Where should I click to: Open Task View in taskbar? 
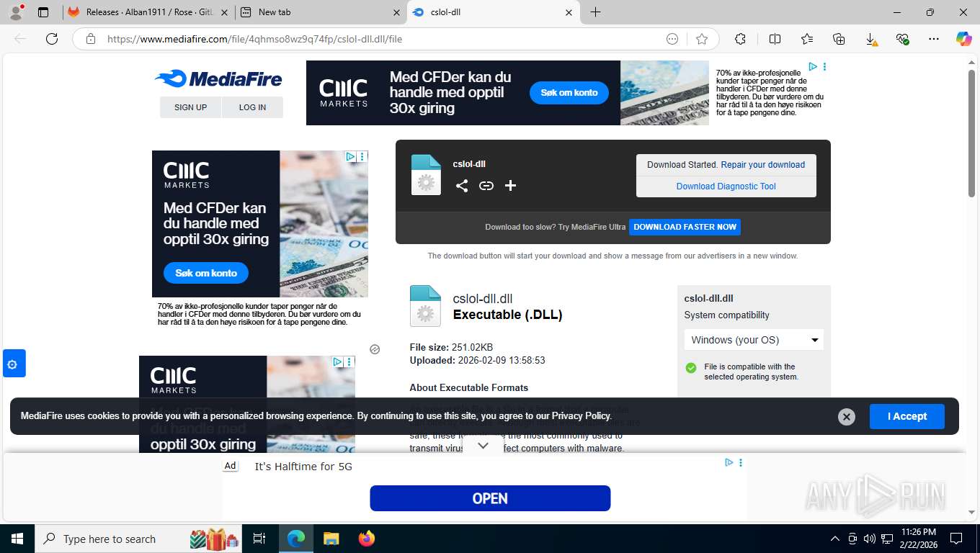click(259, 539)
